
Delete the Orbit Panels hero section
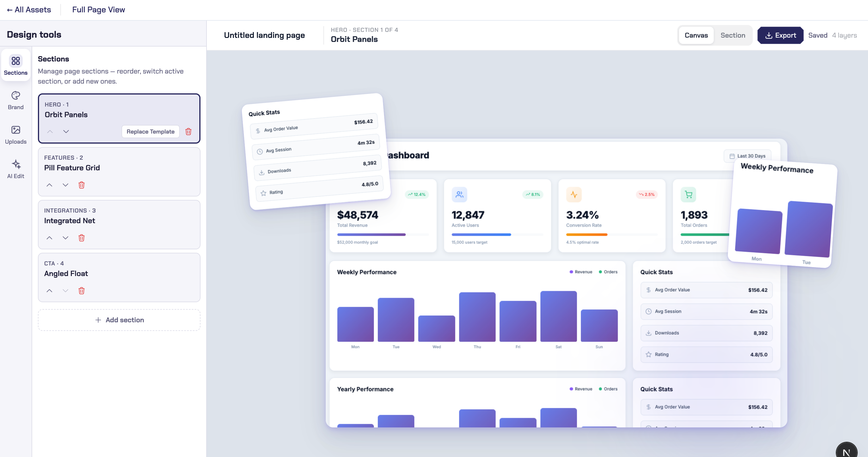point(188,132)
